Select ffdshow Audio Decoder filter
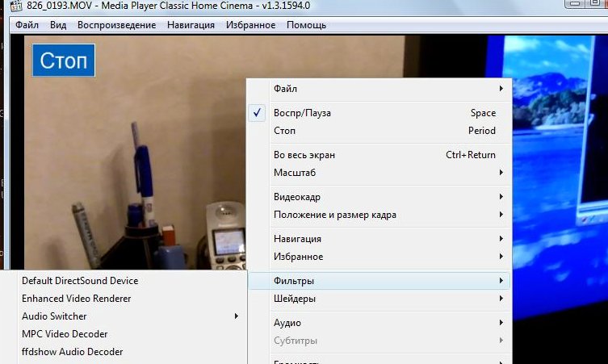 [124, 352]
